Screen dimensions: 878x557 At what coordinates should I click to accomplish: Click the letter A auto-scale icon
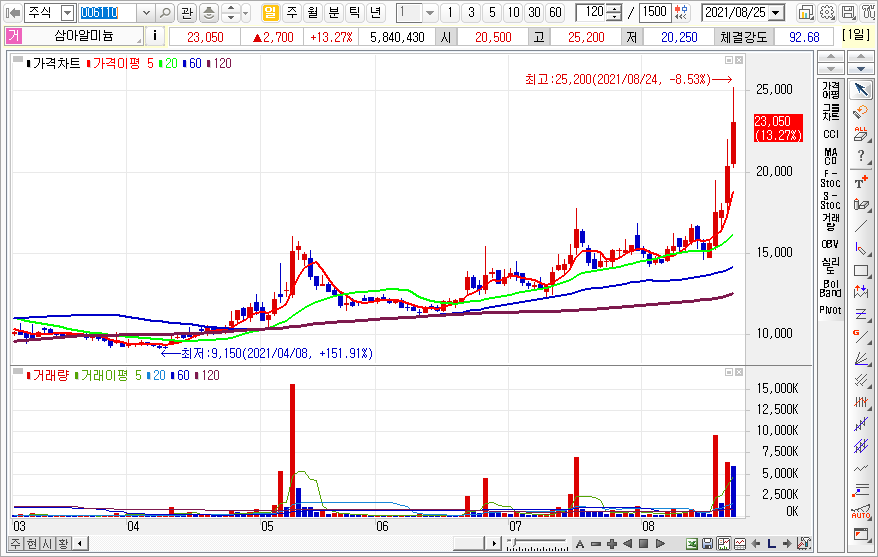tap(580, 544)
